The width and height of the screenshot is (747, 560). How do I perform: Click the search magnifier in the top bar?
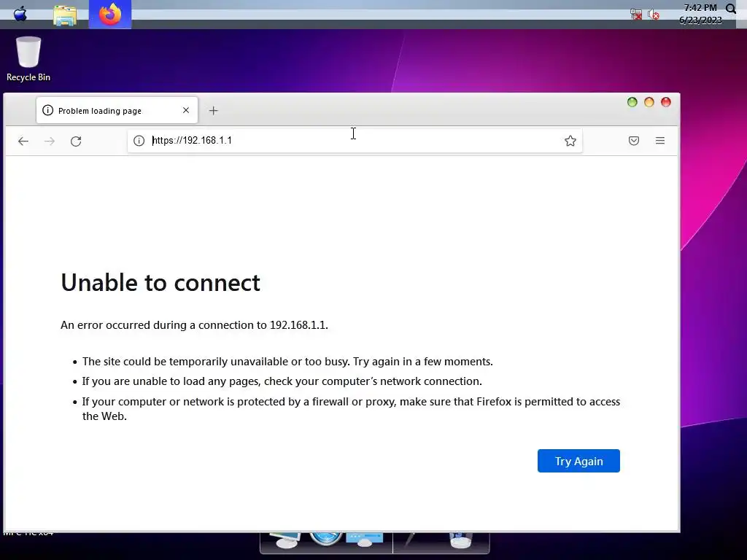[731, 9]
